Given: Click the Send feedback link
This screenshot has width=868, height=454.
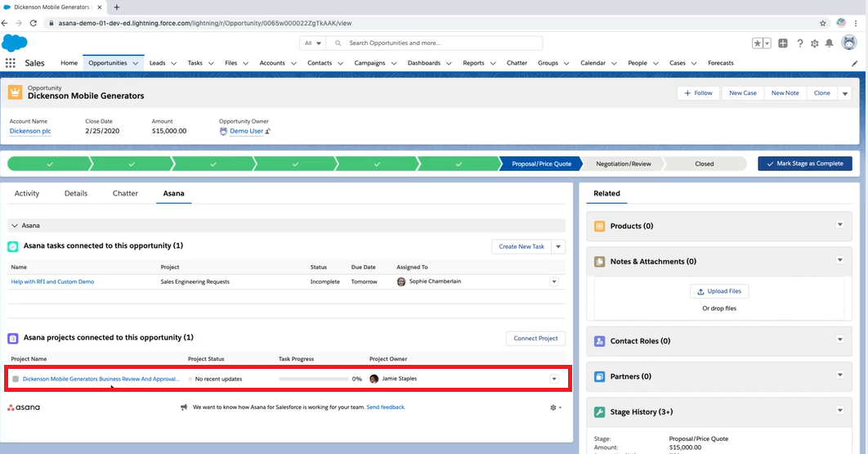Looking at the screenshot, I should pos(385,407).
